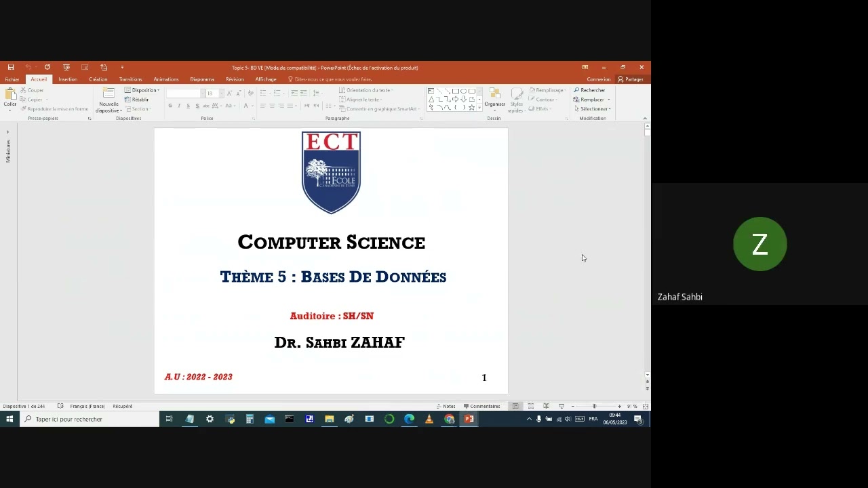Expand the shapes gallery more arrow
The image size is (868, 488).
point(479,107)
